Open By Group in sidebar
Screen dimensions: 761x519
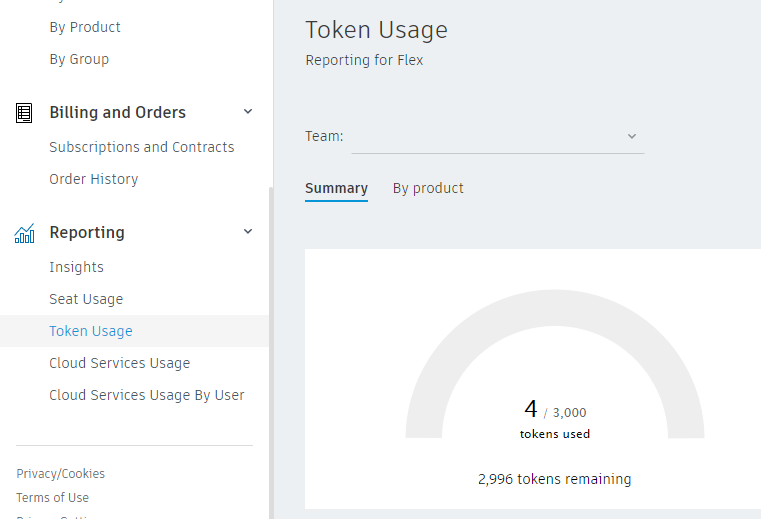pyautogui.click(x=79, y=59)
